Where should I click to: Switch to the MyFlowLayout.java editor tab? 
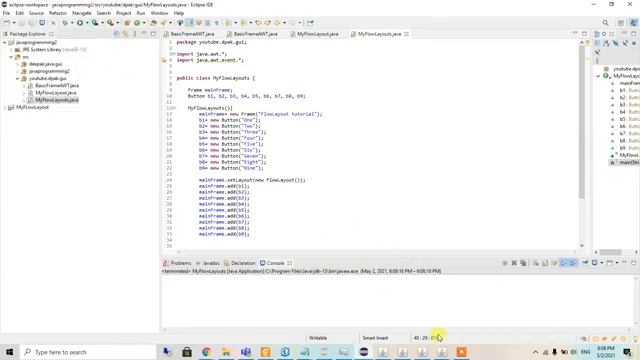click(314, 34)
